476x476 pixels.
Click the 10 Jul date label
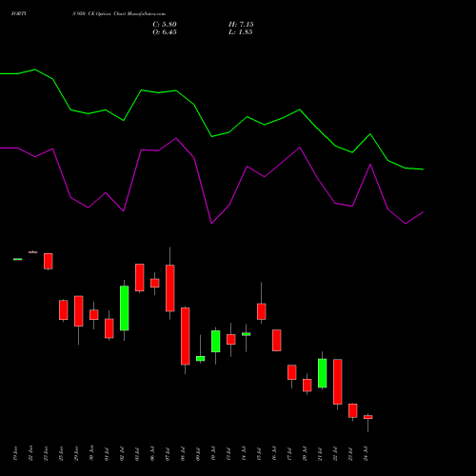pos(213,454)
